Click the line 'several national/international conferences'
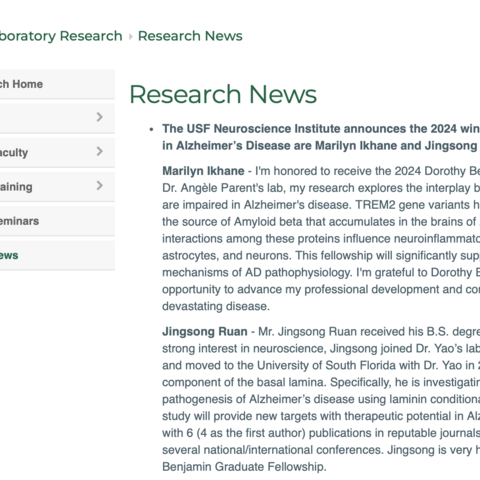 [321, 450]
